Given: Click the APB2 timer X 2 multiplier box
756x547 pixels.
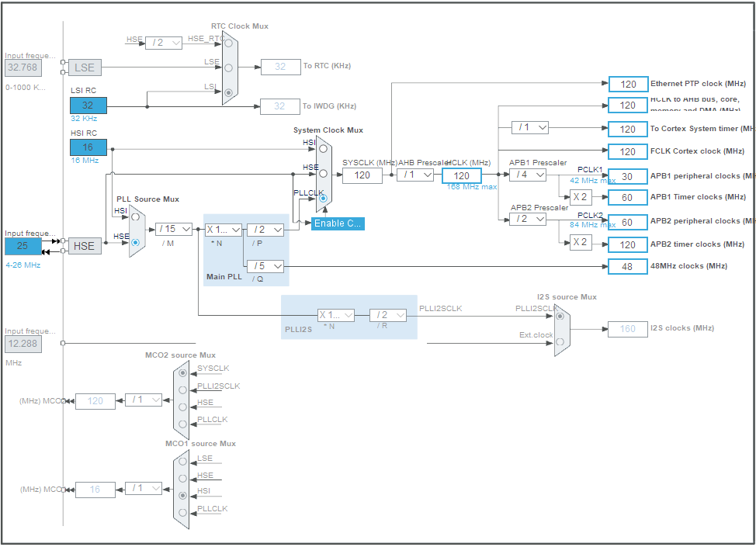Looking at the screenshot, I should click(x=581, y=242).
